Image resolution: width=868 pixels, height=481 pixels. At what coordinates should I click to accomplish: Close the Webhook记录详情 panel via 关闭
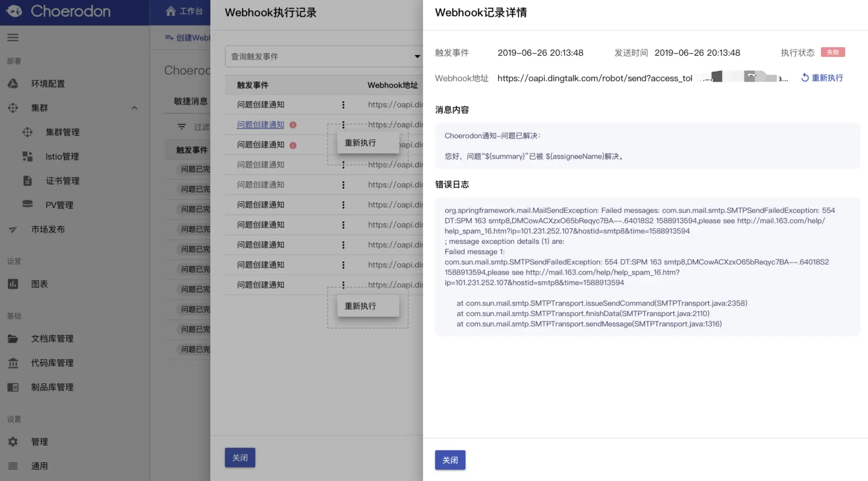tap(450, 460)
